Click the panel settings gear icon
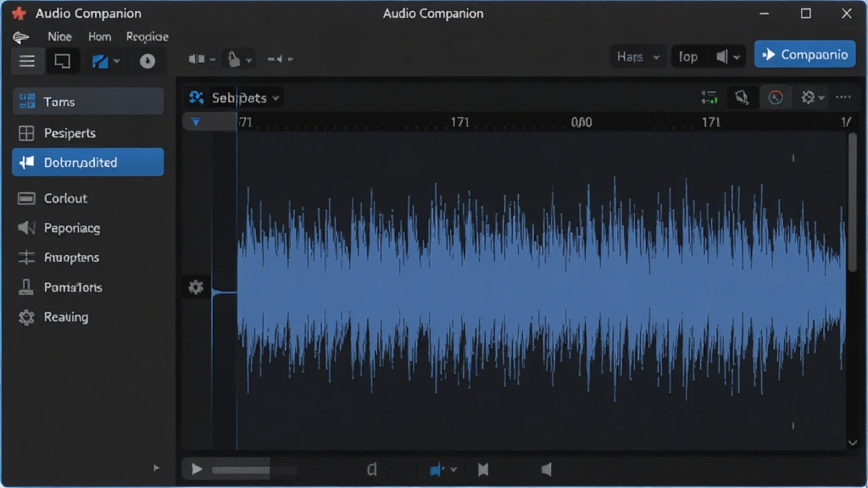The image size is (868, 488). pyautogui.click(x=808, y=97)
